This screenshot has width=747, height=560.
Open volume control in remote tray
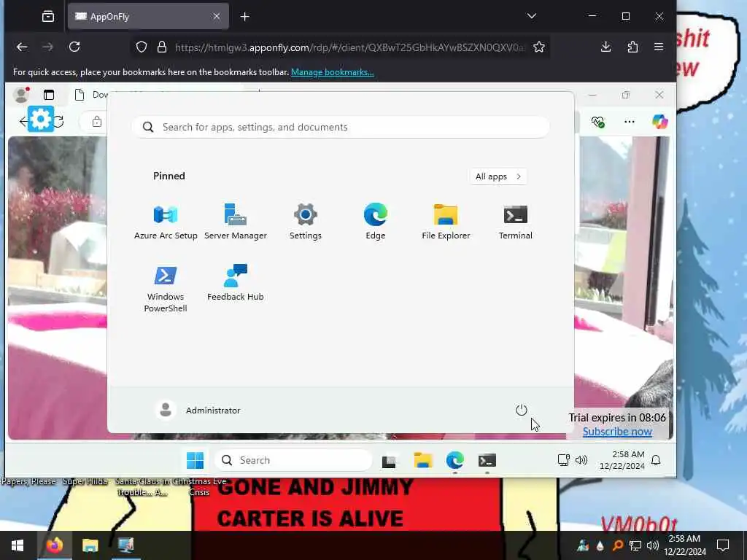tap(581, 460)
